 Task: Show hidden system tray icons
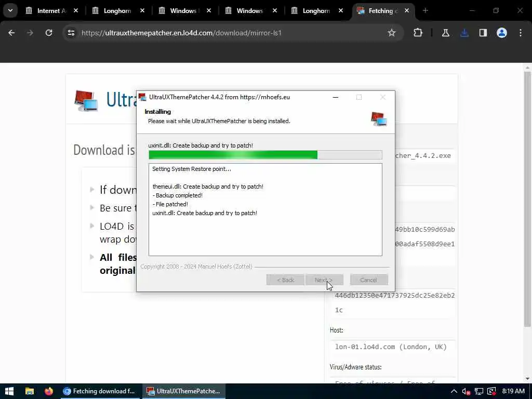tap(454, 391)
